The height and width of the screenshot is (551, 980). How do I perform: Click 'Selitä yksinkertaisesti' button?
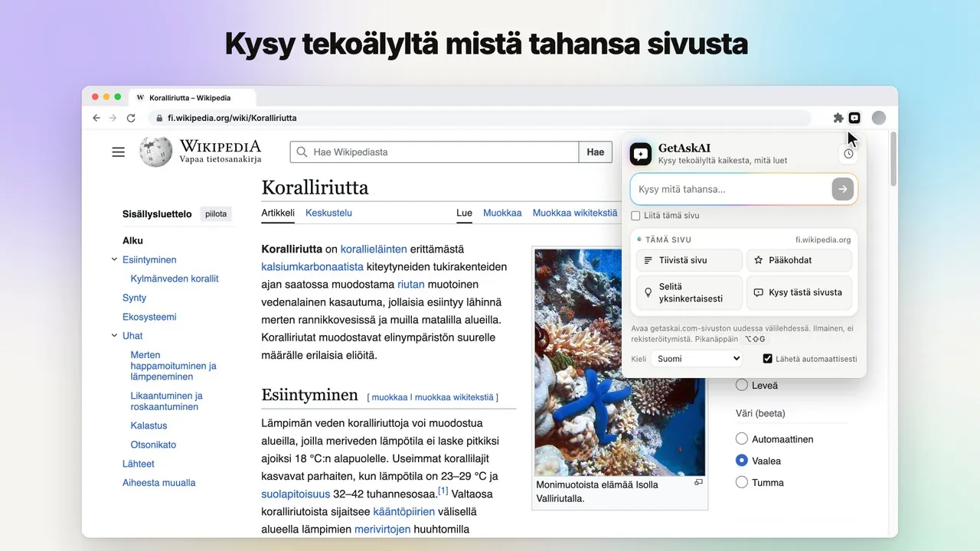(x=689, y=292)
